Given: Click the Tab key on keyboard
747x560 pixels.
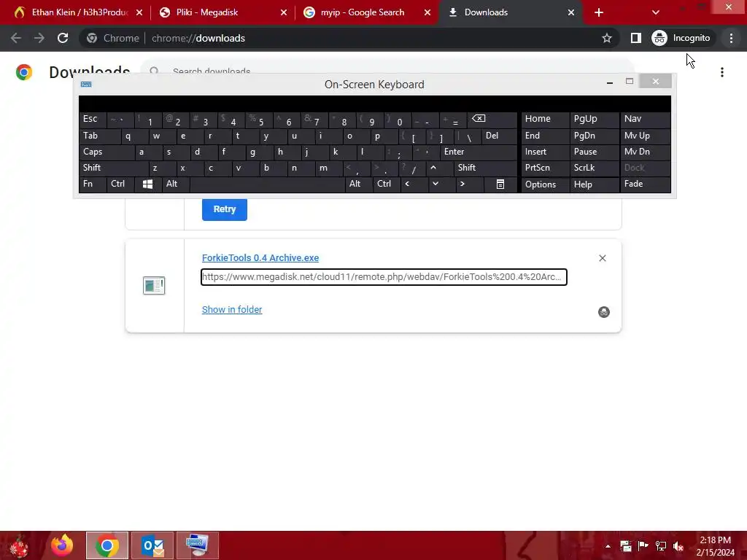Looking at the screenshot, I should coord(100,136).
